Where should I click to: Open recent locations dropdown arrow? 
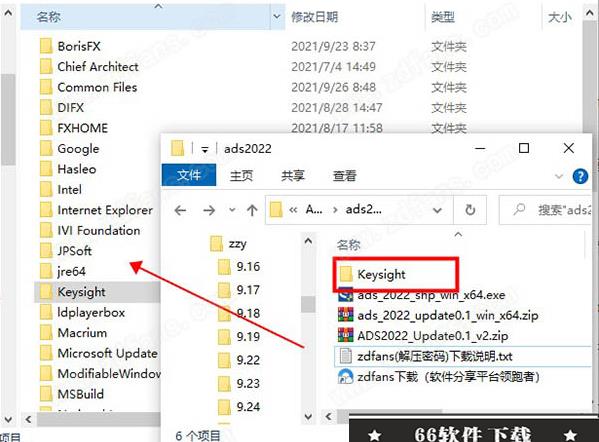point(232,210)
